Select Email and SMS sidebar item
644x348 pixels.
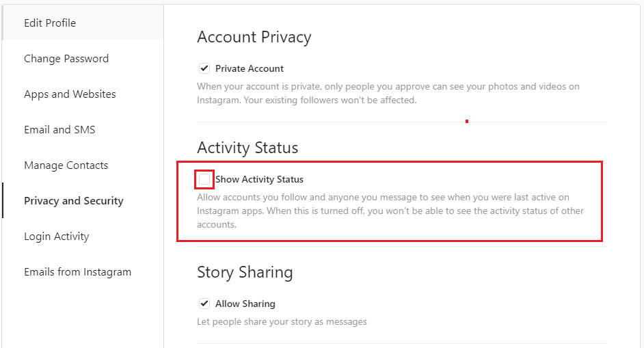click(59, 130)
